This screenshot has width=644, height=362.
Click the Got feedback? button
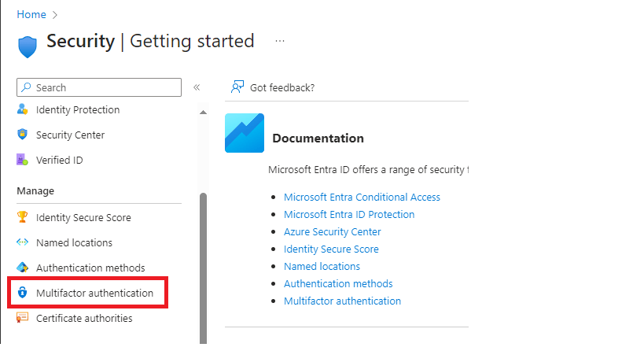pos(273,87)
